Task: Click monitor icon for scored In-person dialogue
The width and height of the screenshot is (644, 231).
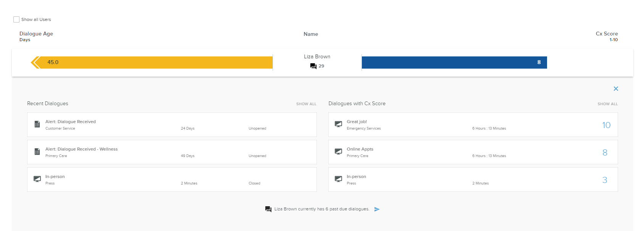Action: (x=338, y=179)
